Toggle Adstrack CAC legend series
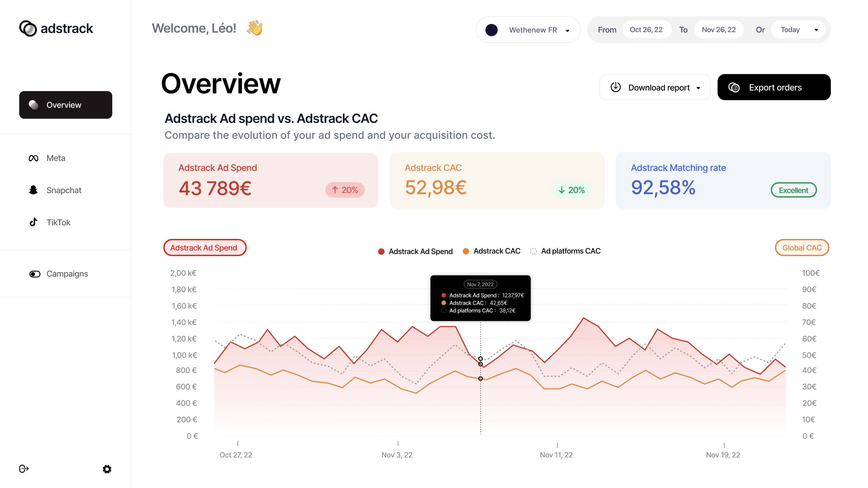Viewport: 868px width, 488px height. (x=491, y=251)
